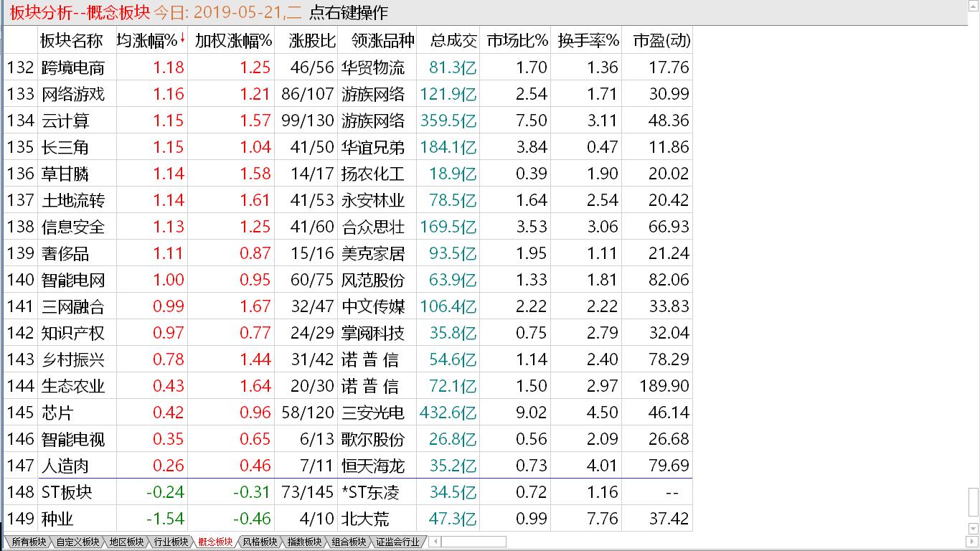Click leading stock *ST东凌
The image size is (980, 551).
pos(371,492)
